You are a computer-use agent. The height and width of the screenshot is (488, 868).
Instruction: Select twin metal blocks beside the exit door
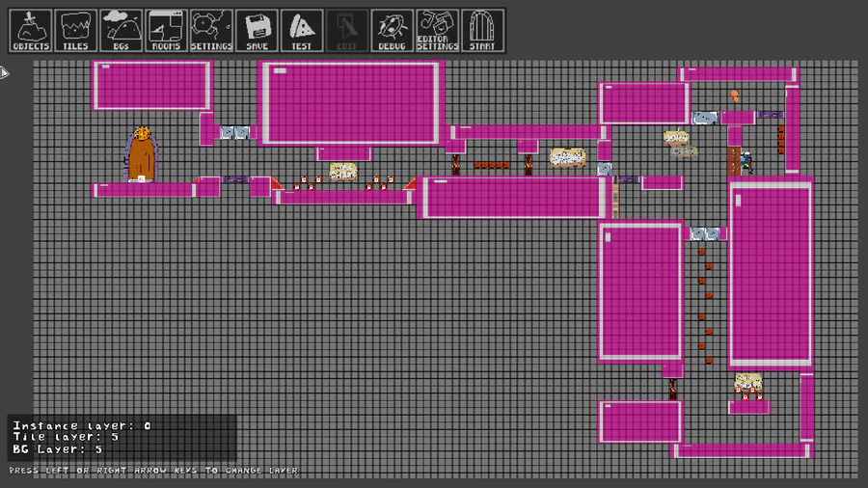234,132
